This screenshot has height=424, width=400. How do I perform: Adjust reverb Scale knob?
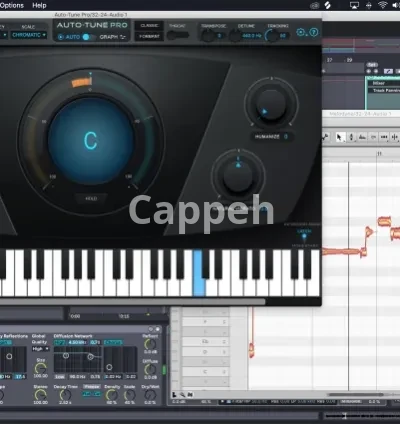click(x=129, y=395)
